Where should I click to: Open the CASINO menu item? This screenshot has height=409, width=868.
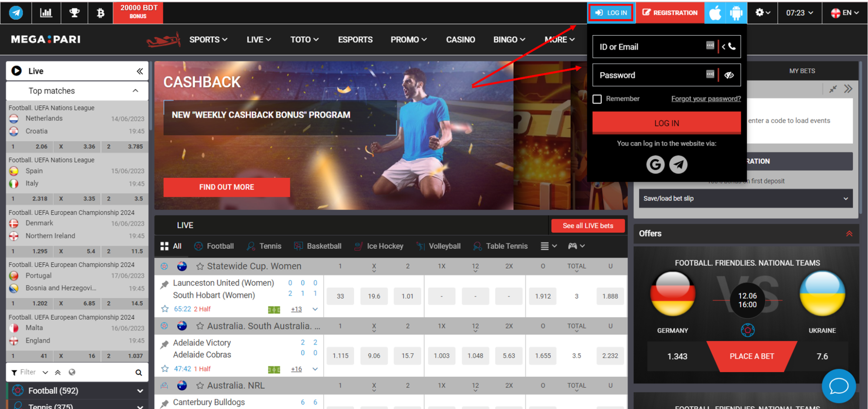coord(460,40)
